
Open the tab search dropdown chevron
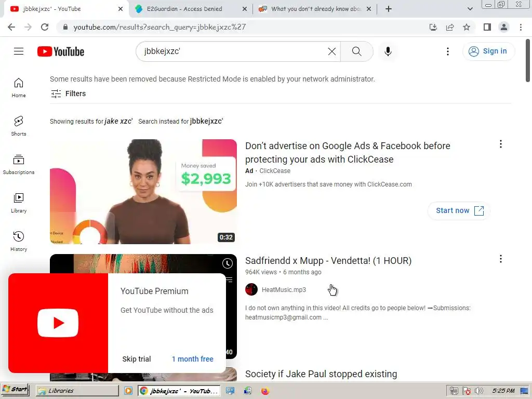pyautogui.click(x=470, y=9)
